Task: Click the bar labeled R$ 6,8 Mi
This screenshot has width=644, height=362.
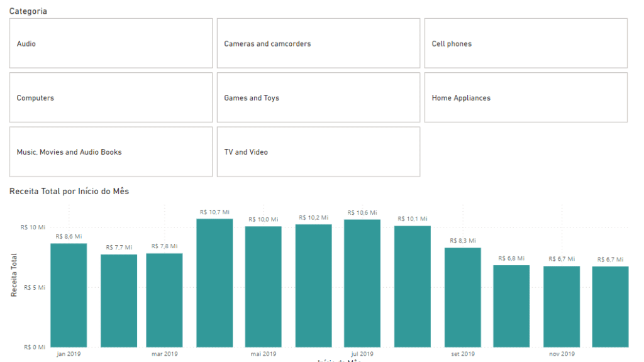Action: 511,307
